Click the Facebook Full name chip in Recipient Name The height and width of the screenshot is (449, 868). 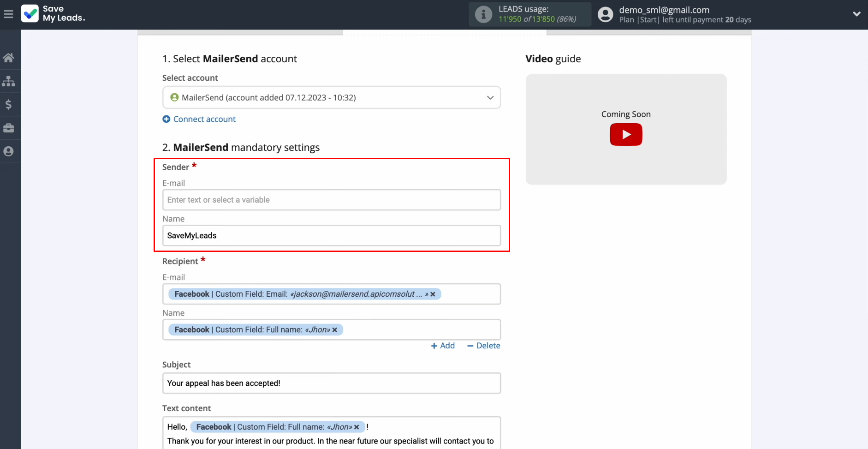pyautogui.click(x=256, y=329)
